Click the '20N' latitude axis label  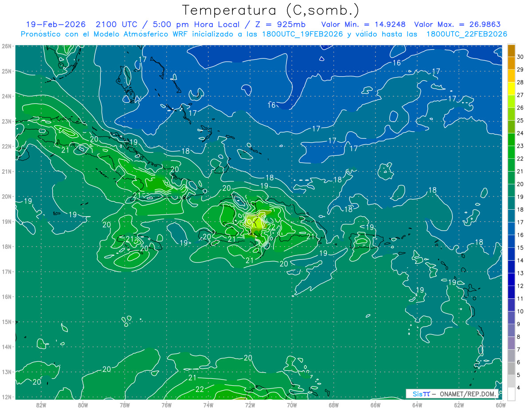[6, 196]
